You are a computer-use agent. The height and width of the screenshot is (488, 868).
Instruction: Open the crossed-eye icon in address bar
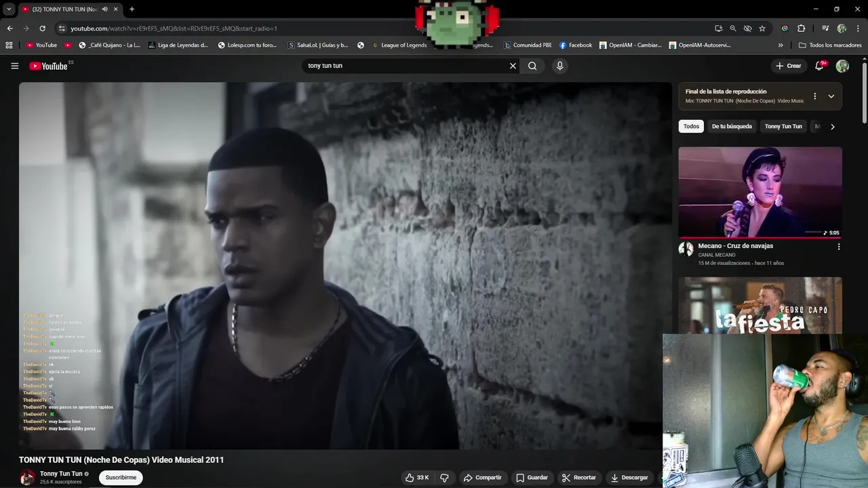tap(747, 28)
